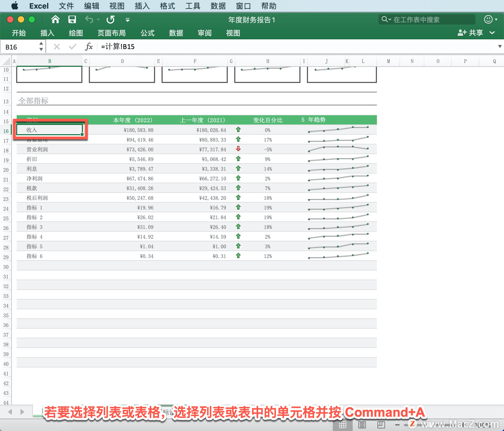Select column H header
The height and width of the screenshot is (431, 504).
click(x=268, y=61)
